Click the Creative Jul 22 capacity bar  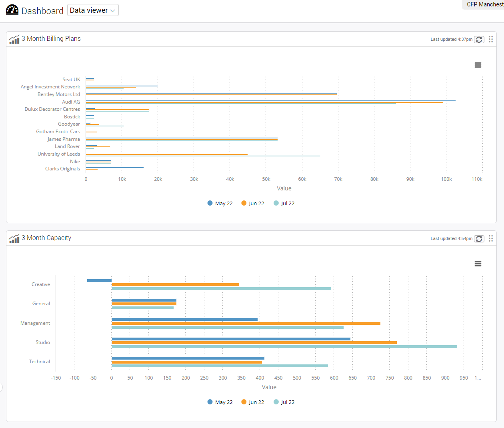coord(222,289)
